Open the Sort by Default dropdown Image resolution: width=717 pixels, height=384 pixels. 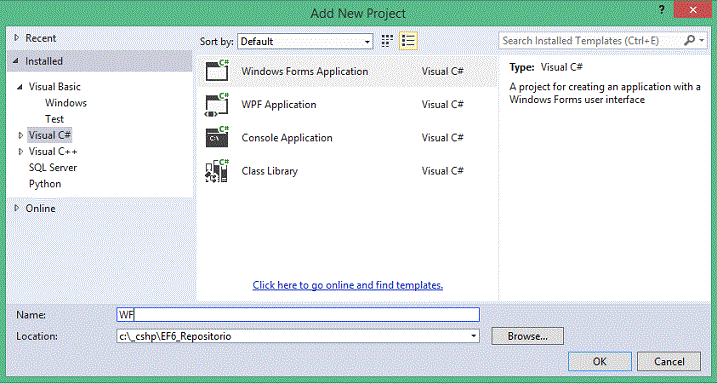click(x=305, y=41)
